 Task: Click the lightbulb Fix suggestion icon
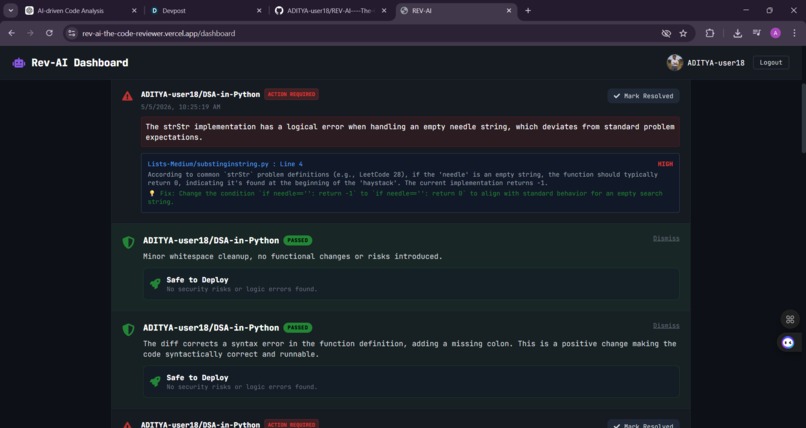click(x=152, y=194)
